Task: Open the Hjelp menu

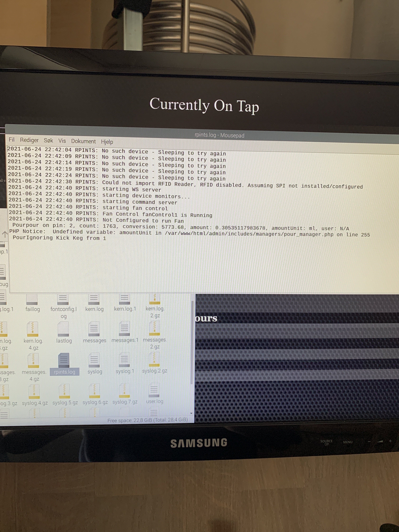Action: point(107,142)
